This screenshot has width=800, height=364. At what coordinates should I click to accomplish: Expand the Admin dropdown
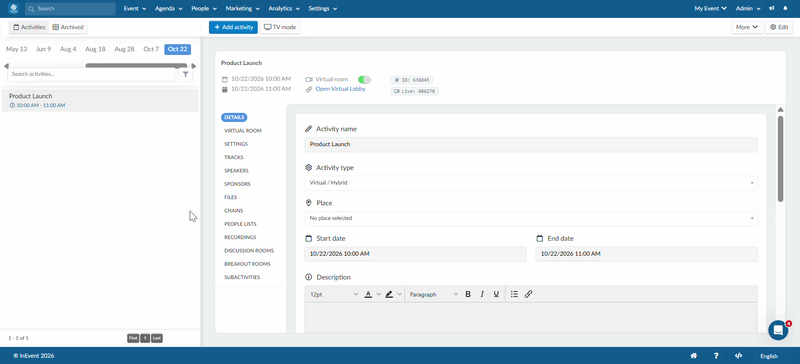pos(748,9)
